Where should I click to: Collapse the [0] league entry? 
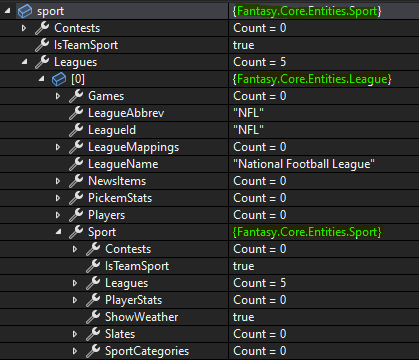click(41, 79)
